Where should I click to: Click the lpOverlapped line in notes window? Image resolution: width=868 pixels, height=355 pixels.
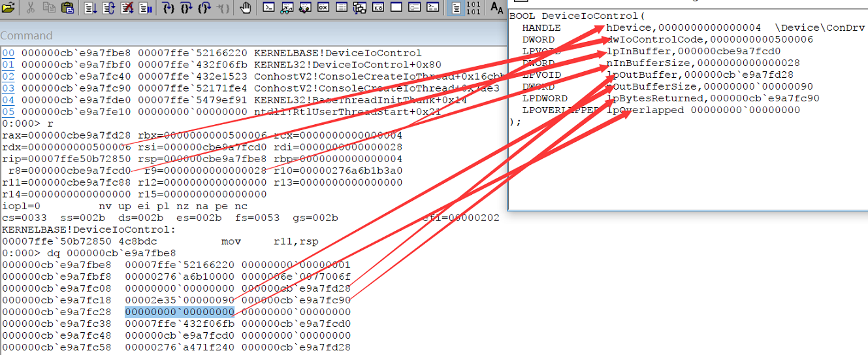pos(661,110)
